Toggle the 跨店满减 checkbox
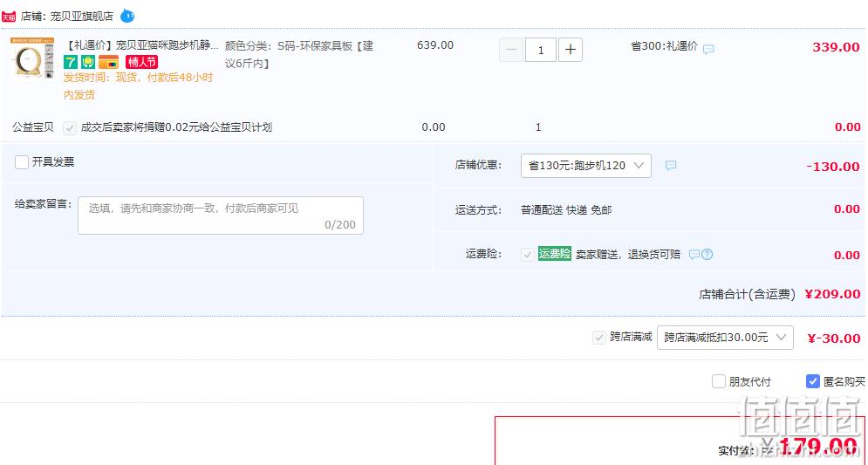Image resolution: width=868 pixels, height=465 pixels. [x=598, y=337]
